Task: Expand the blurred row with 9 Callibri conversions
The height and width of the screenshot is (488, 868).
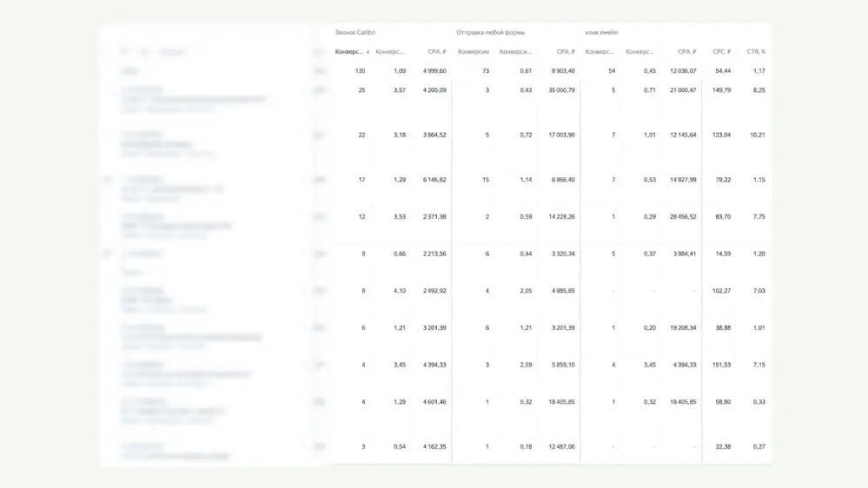Action: (108, 254)
